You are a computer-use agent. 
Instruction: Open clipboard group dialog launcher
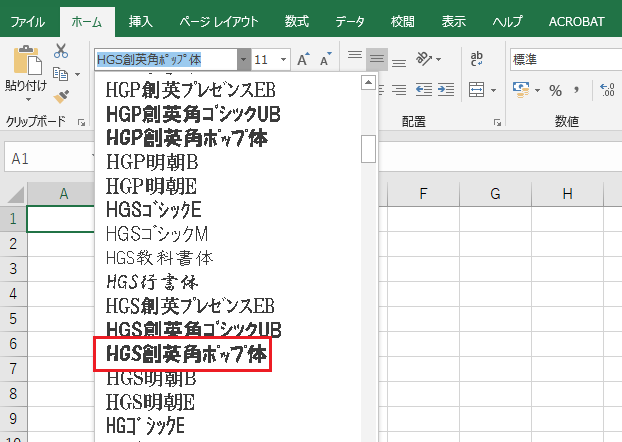(82, 123)
